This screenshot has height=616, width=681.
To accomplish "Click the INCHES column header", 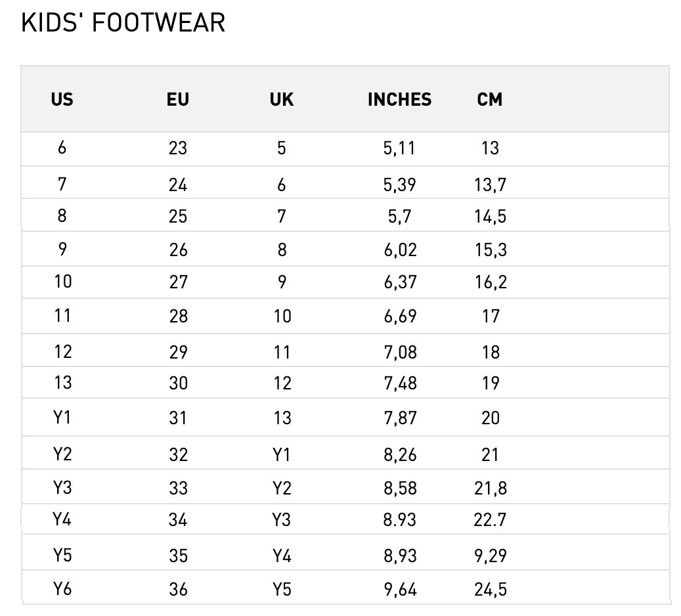I will [x=399, y=99].
